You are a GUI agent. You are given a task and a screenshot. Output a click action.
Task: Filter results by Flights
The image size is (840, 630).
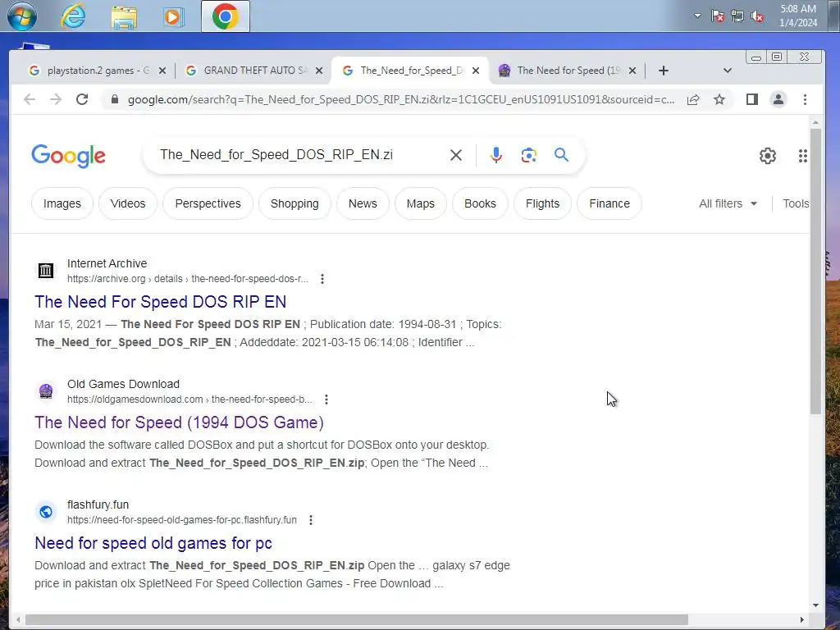click(543, 203)
